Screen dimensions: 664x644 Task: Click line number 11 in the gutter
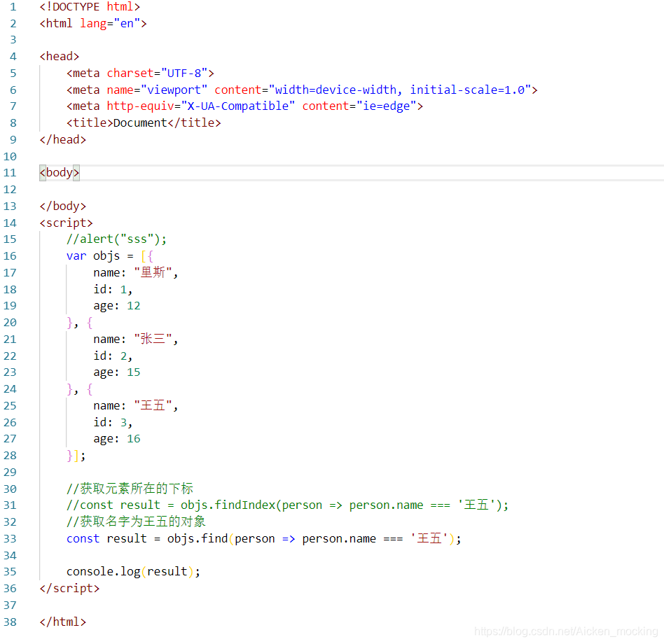pyautogui.click(x=10, y=173)
